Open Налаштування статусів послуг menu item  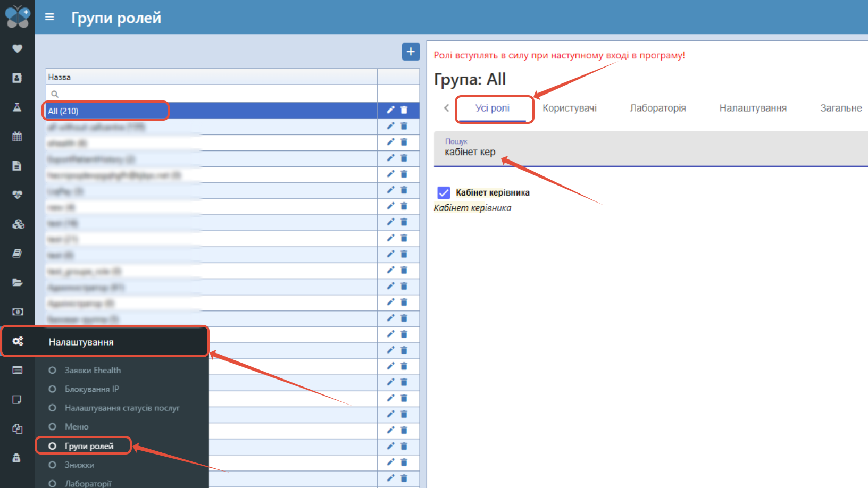(x=122, y=408)
